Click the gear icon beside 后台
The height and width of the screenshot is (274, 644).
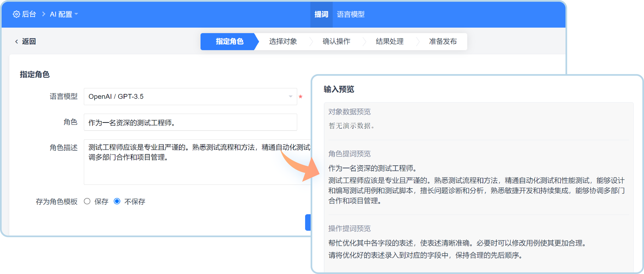coord(16,14)
